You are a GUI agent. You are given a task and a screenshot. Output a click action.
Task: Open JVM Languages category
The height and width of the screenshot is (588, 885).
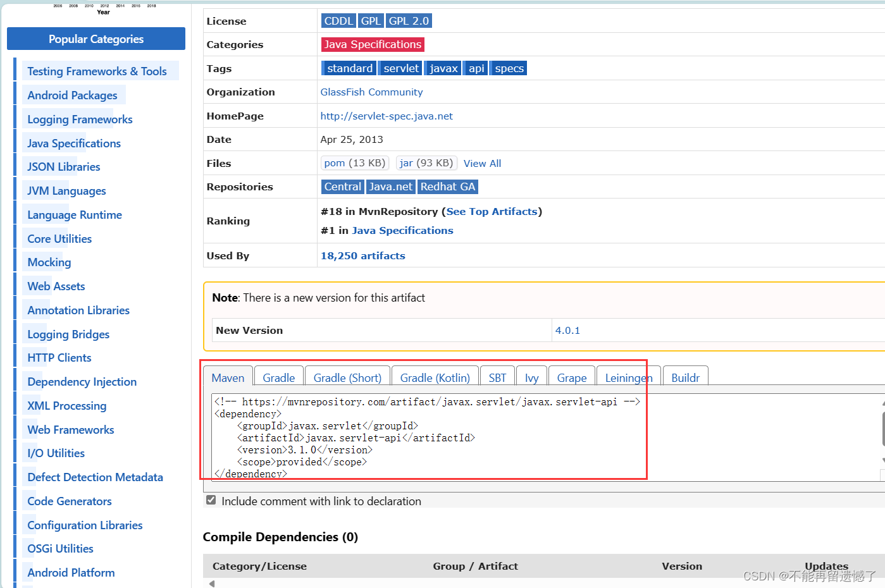[66, 190]
